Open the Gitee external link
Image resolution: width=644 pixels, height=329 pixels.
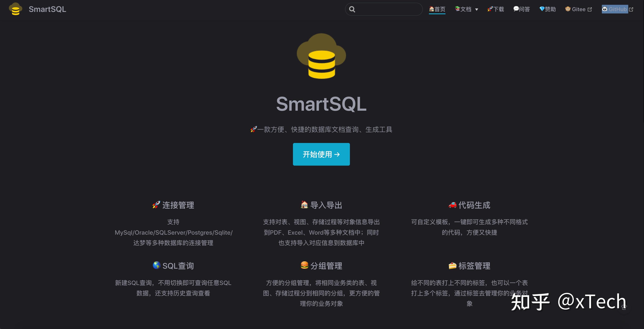[578, 9]
